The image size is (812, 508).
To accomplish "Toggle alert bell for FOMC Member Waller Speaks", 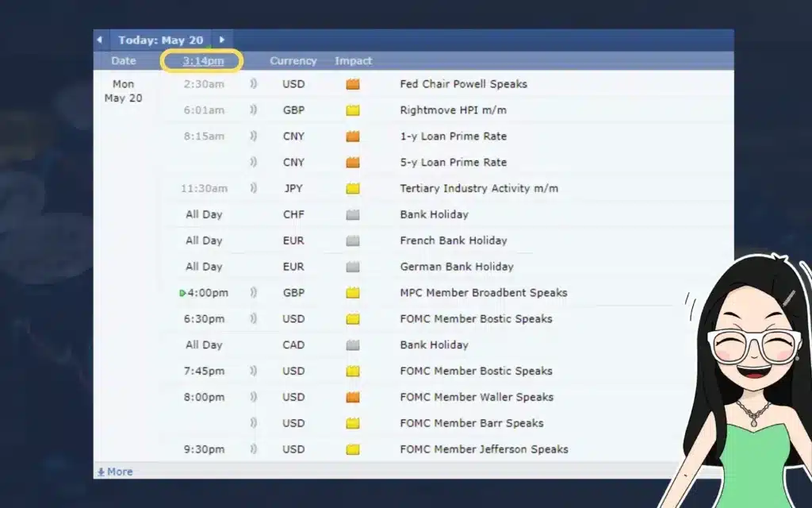I will click(x=253, y=397).
